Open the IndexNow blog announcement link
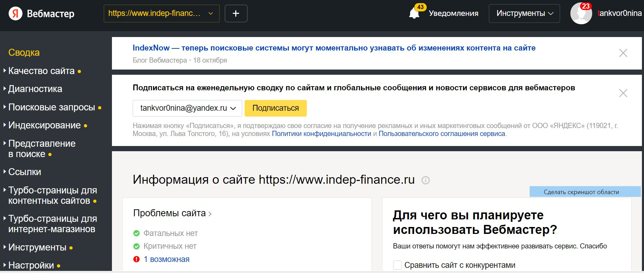The height and width of the screenshot is (273, 644). pos(334,48)
